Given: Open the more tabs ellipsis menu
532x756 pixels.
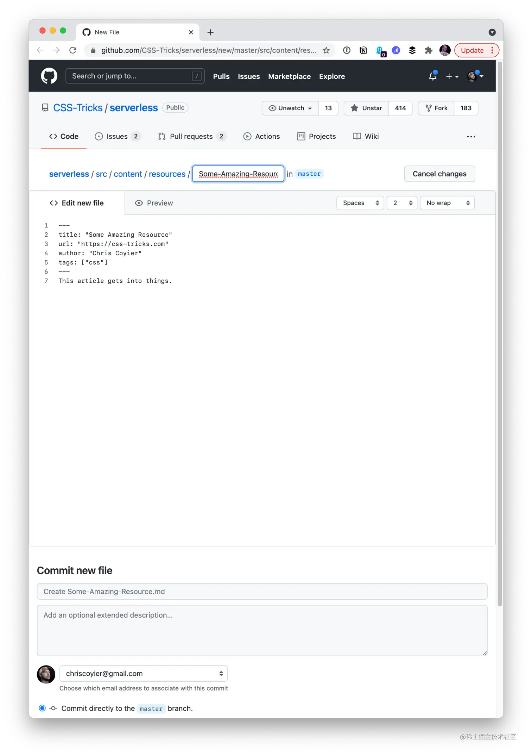Looking at the screenshot, I should 471,137.
